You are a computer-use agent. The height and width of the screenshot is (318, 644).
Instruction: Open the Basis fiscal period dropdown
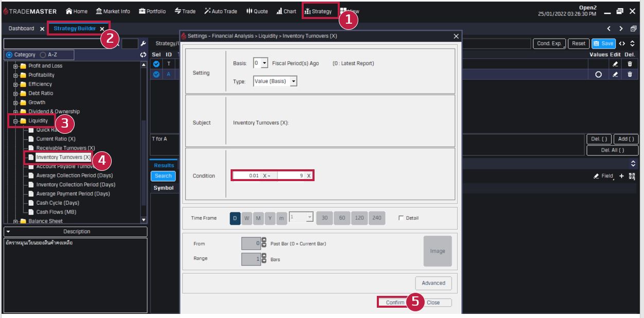[265, 63]
